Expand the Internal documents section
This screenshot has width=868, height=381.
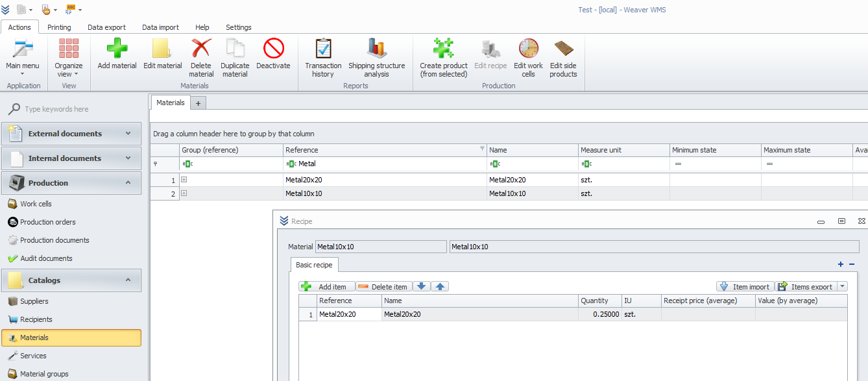coord(71,158)
